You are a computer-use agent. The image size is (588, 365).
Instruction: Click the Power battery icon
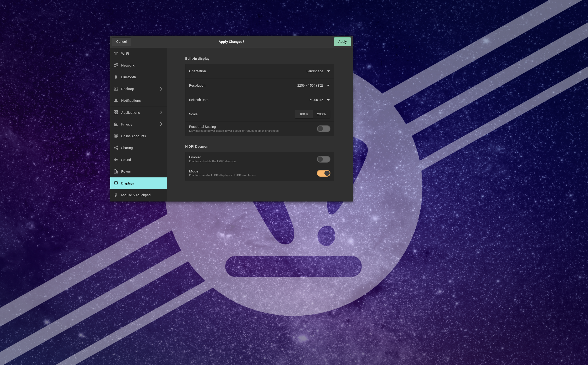tap(116, 171)
